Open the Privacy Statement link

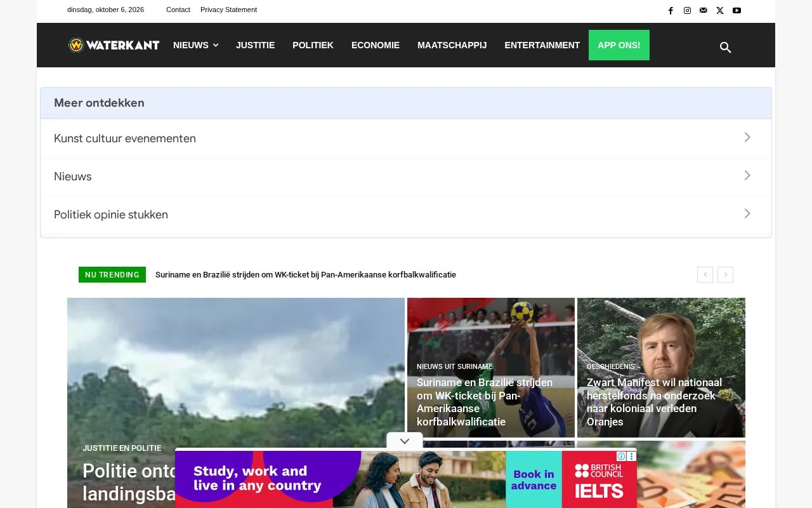coord(228,10)
